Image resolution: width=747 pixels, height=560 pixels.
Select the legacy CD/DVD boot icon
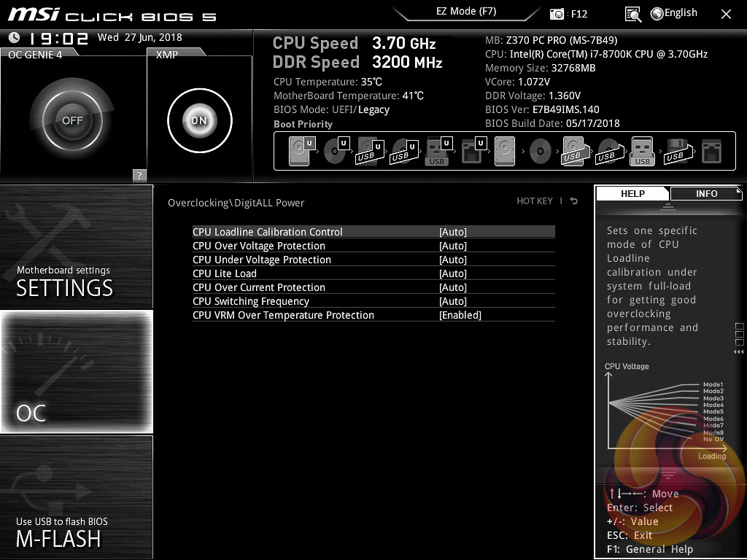541,152
